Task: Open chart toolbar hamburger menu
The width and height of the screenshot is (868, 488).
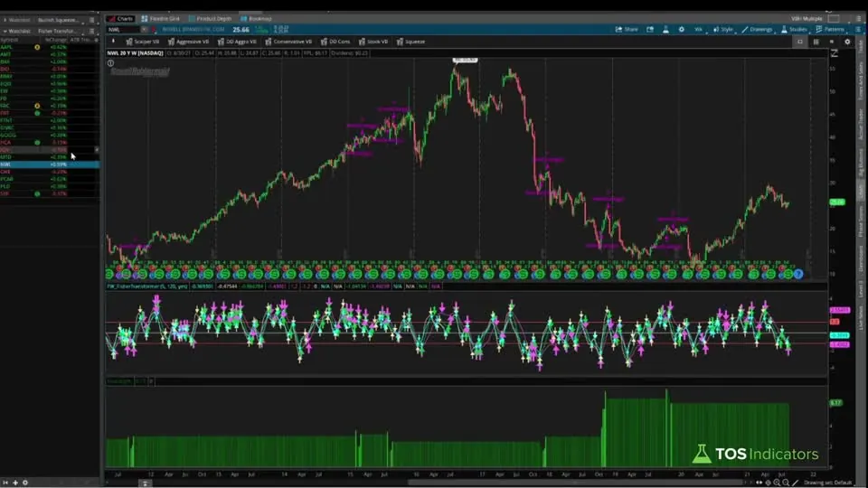Action: 858,29
